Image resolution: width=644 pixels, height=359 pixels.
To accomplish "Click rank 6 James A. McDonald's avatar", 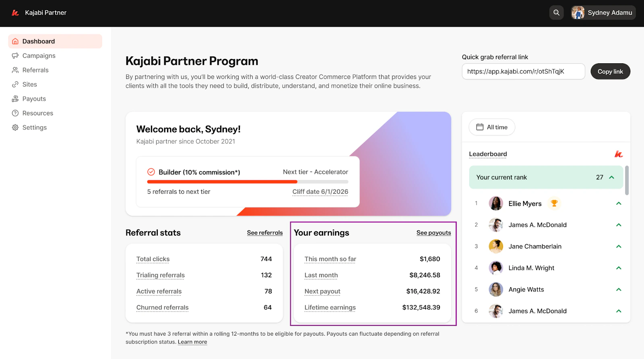I will pos(496,311).
